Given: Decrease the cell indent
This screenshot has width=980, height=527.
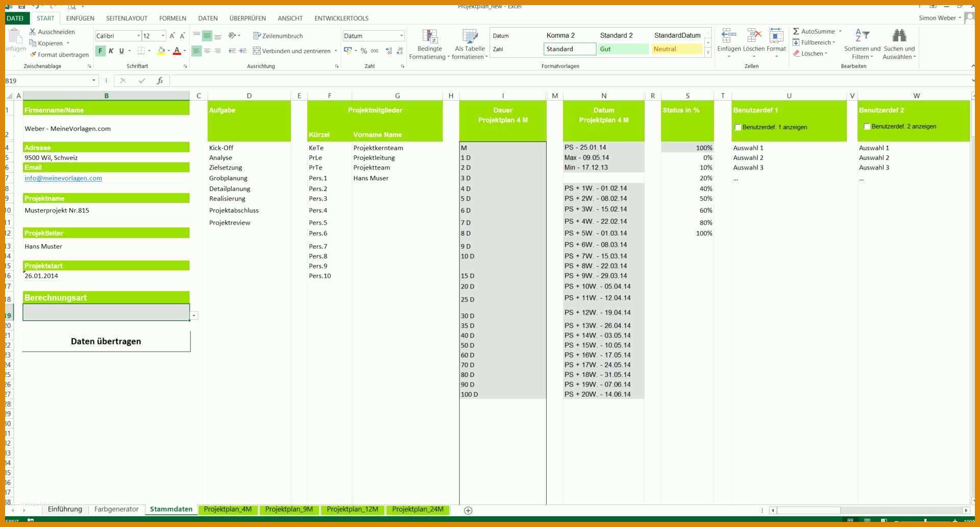Looking at the screenshot, I should tap(232, 51).
